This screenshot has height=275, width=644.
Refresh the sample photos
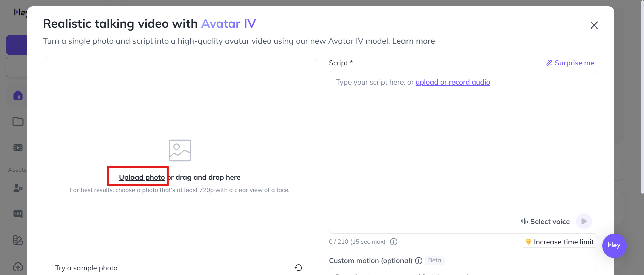(299, 268)
